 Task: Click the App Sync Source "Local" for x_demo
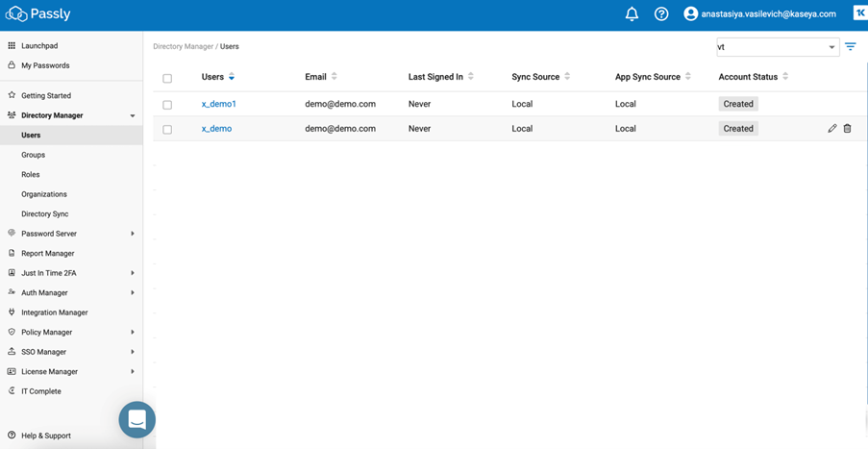[x=625, y=129]
